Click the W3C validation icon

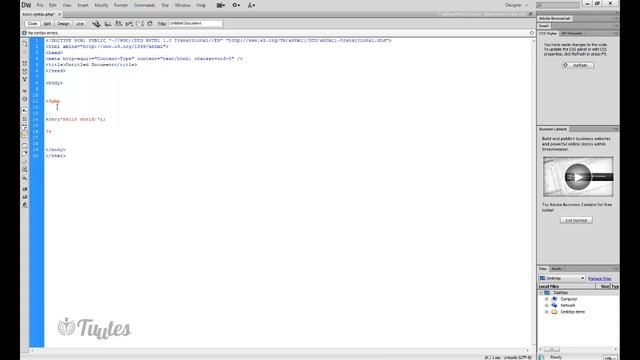tap(129, 24)
